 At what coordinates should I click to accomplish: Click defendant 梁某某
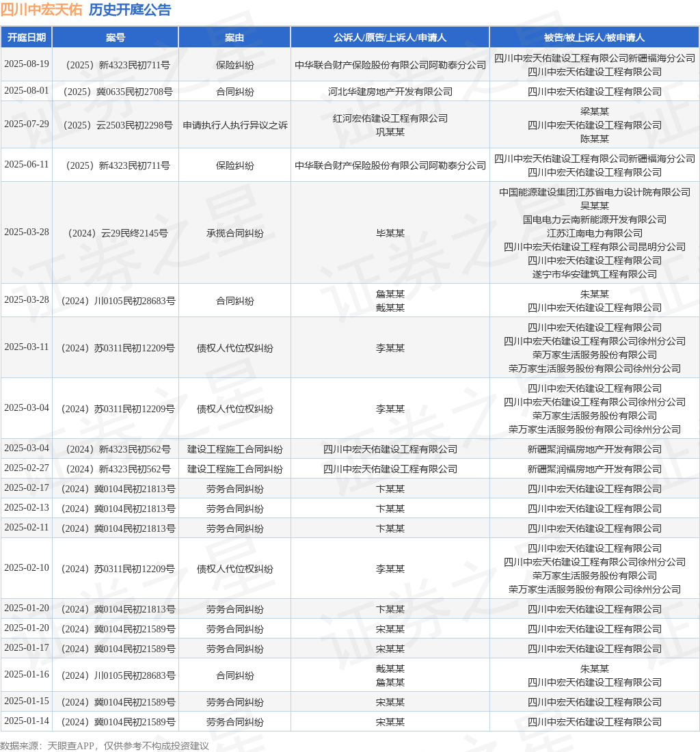(595, 111)
